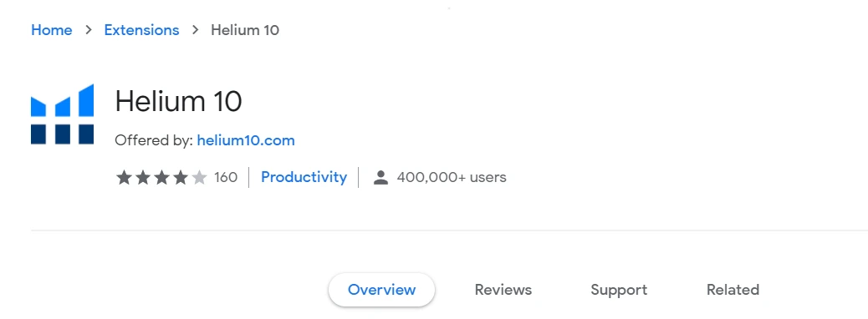Image resolution: width=868 pixels, height=319 pixels.
Task: Select the fifth grey rating star
Action: tap(199, 178)
